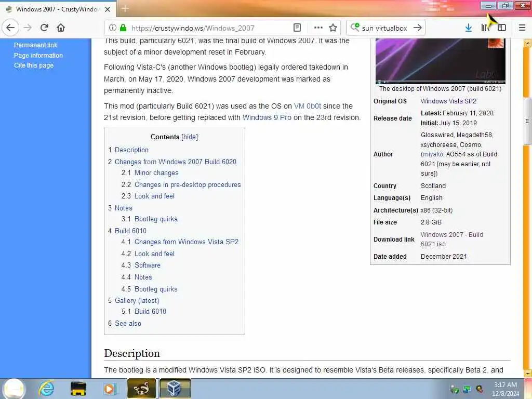532x399 pixels.
Task: Click the scrollbar down arrow
Action: (527, 373)
